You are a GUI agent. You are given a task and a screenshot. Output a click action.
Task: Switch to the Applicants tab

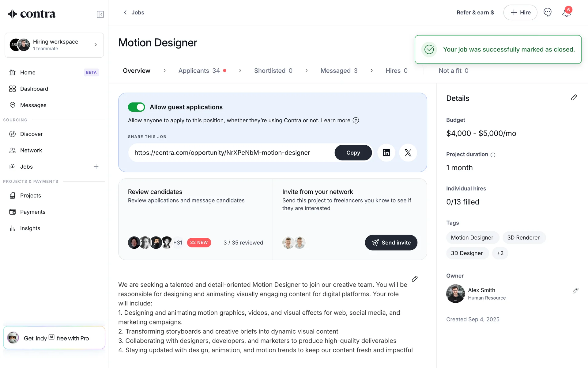pyautogui.click(x=199, y=71)
